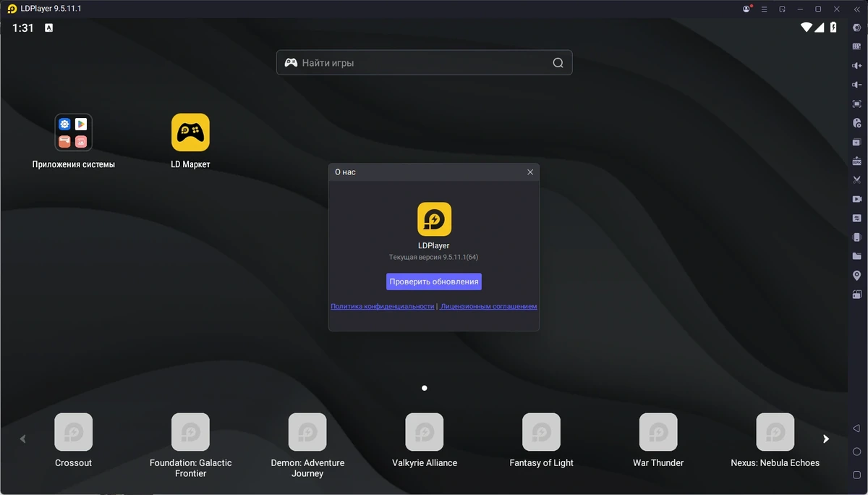Open the multi-instance manager sidebar icon
Viewport: 868px width, 495px height.
coord(857,142)
